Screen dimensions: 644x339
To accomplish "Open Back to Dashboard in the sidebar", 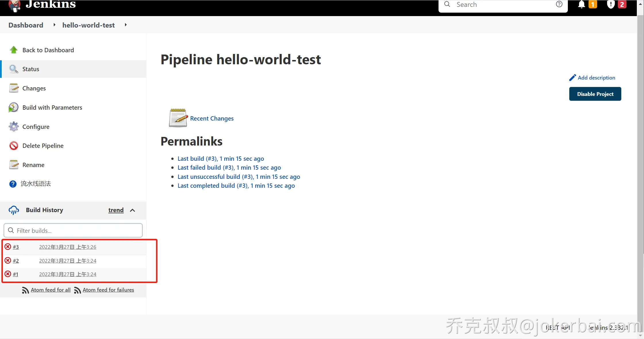I will [48, 50].
